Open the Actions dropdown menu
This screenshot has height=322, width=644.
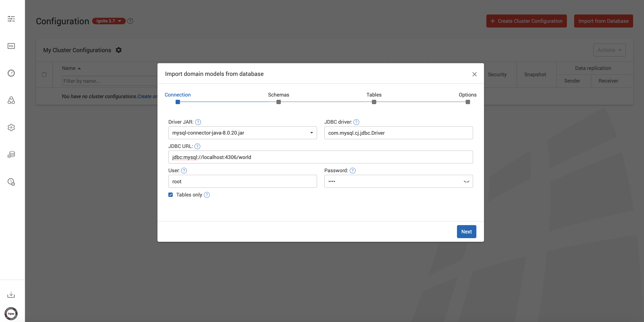tap(609, 50)
